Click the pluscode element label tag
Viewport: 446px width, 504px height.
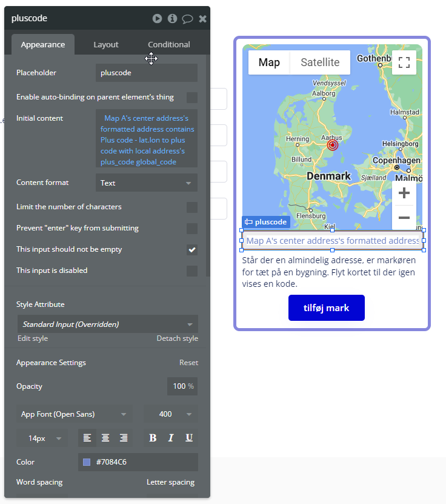266,222
